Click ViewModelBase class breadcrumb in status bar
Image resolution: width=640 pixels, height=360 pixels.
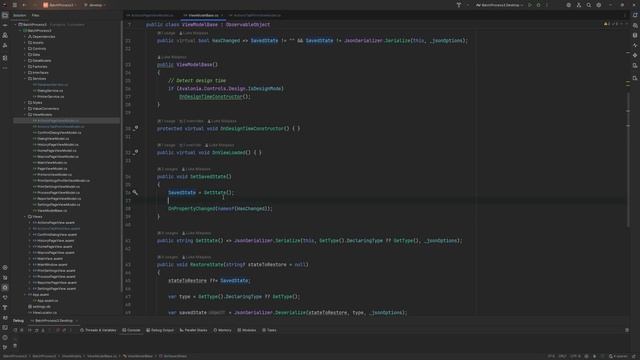pyautogui.click(x=138, y=356)
